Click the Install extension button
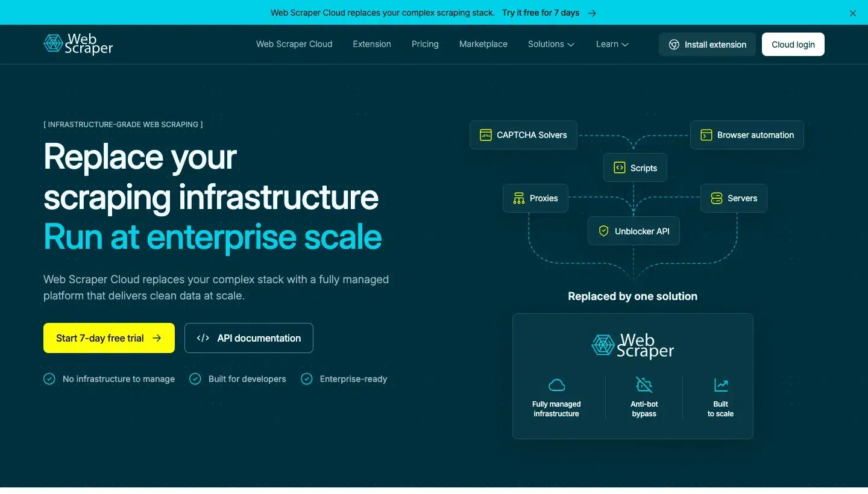The width and height of the screenshot is (868, 494). pyautogui.click(x=707, y=45)
